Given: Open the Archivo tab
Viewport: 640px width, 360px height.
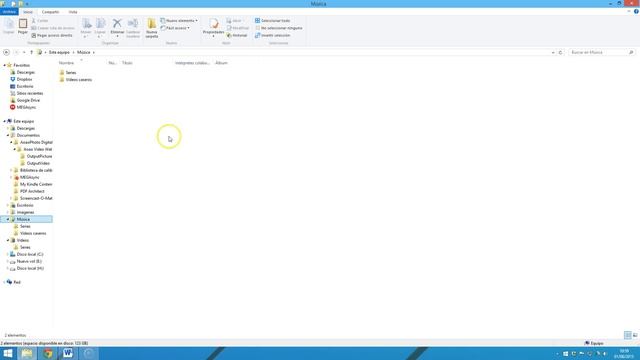Looking at the screenshot, I should [x=9, y=12].
